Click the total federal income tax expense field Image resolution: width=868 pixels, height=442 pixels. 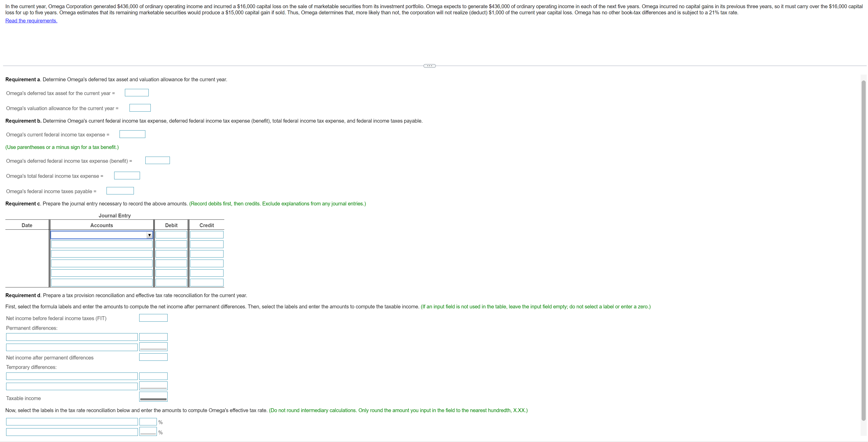pyautogui.click(x=127, y=176)
